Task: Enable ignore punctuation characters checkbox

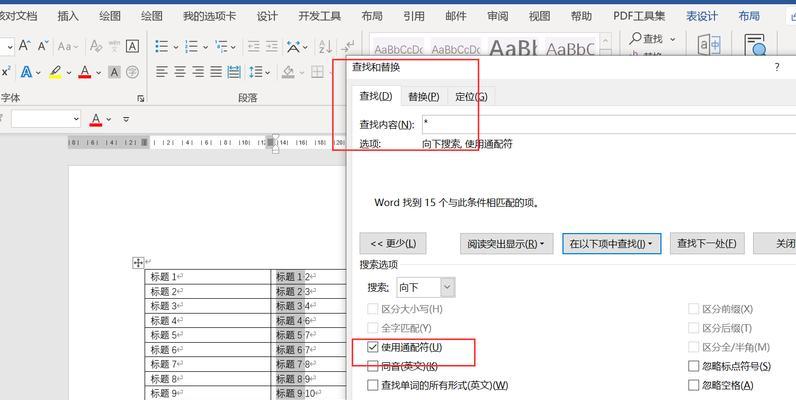Action: click(693, 366)
